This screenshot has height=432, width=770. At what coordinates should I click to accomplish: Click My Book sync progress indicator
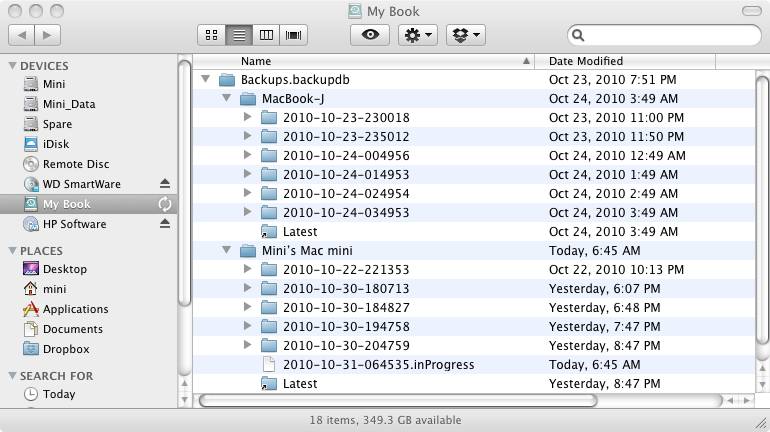[165, 204]
